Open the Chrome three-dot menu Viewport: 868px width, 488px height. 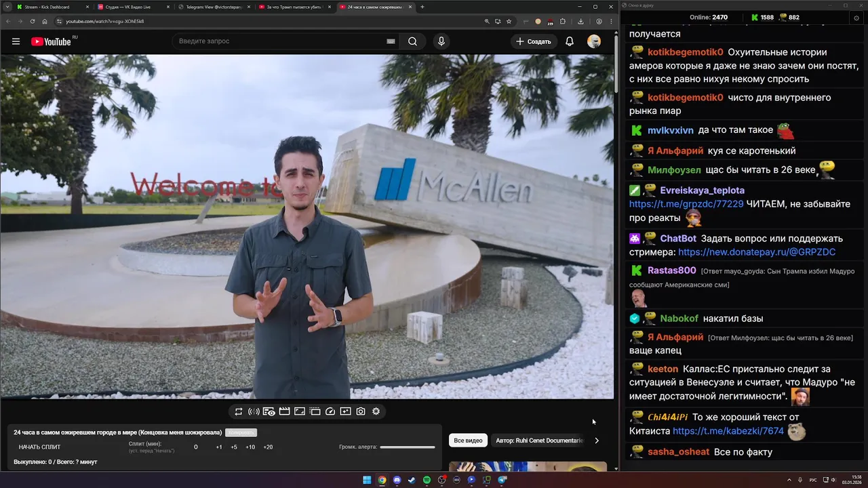[611, 21]
